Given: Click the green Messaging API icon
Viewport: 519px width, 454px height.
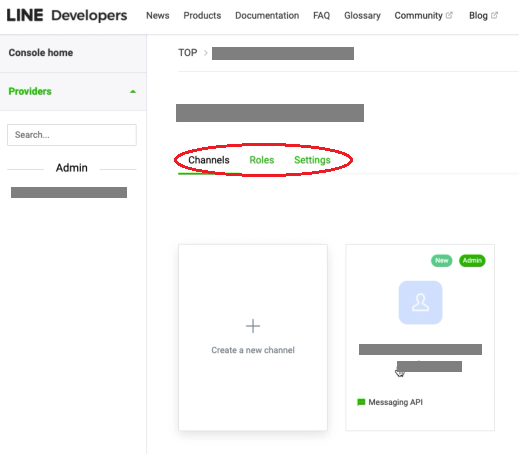Looking at the screenshot, I should (x=361, y=402).
